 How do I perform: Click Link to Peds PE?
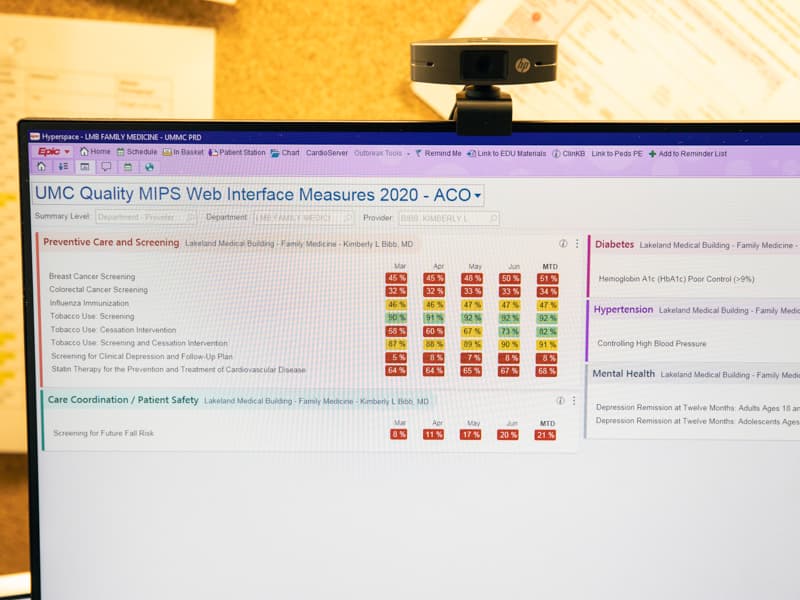pyautogui.click(x=617, y=154)
